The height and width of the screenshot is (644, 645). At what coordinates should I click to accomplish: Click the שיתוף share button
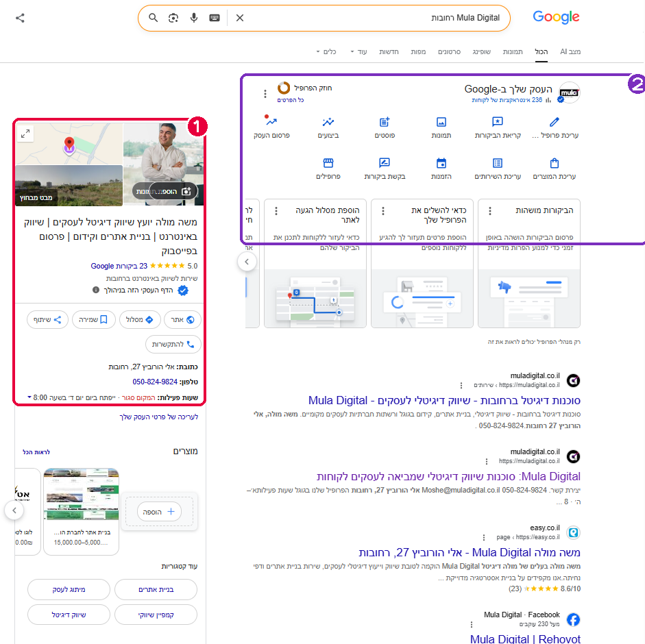(x=47, y=319)
